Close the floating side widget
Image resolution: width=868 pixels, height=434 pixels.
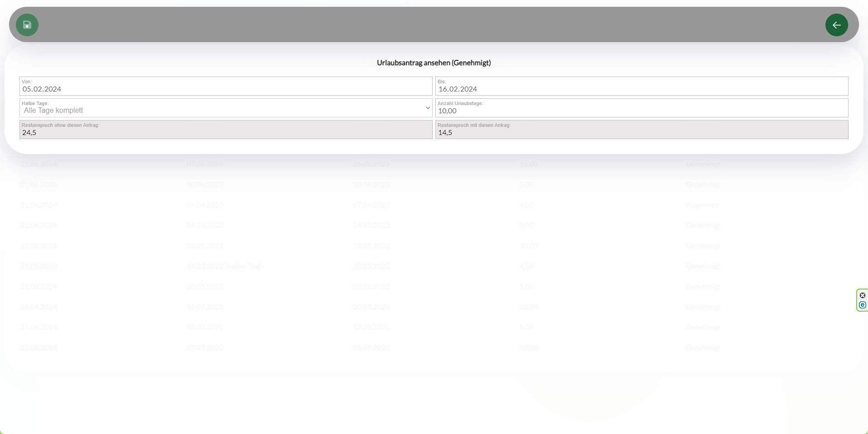[x=862, y=295]
